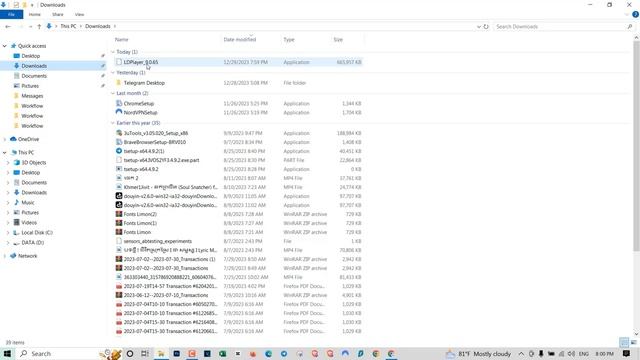Open the View ribbon tab
The height and width of the screenshot is (360, 640).
pos(79,14)
